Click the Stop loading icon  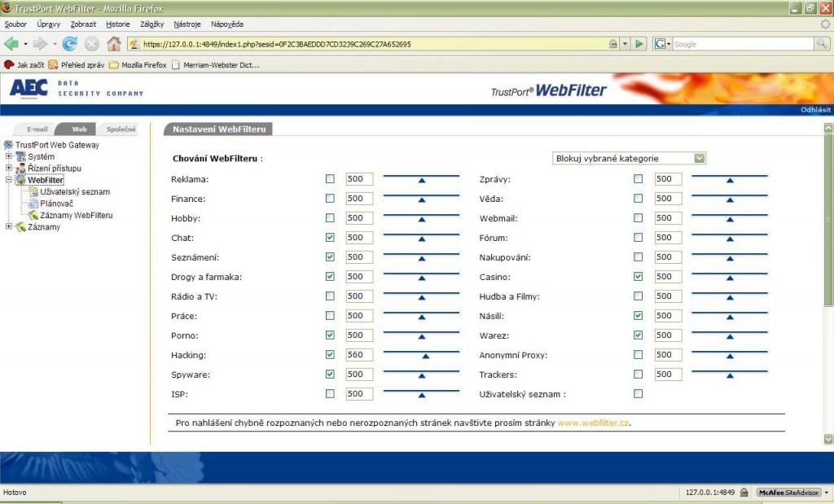pos(91,44)
